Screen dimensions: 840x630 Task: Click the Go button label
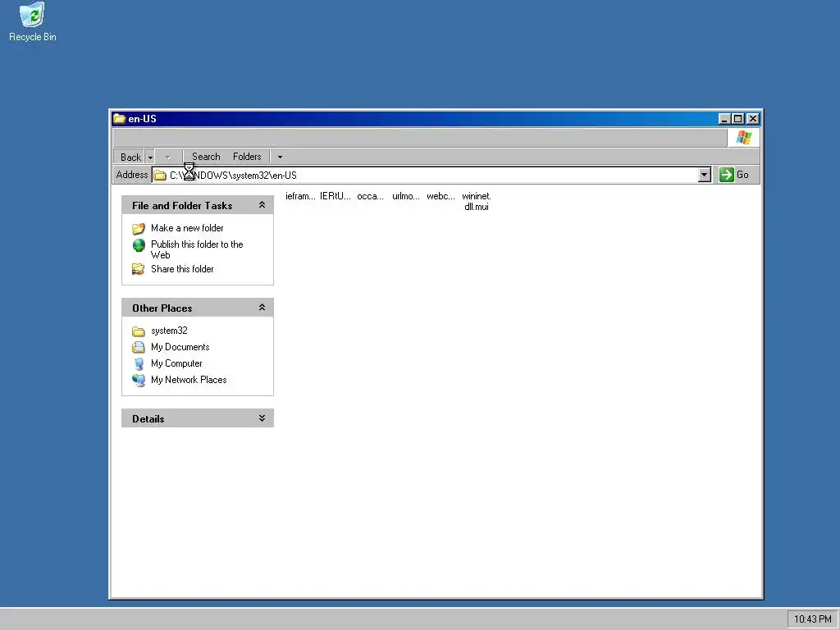pos(742,175)
